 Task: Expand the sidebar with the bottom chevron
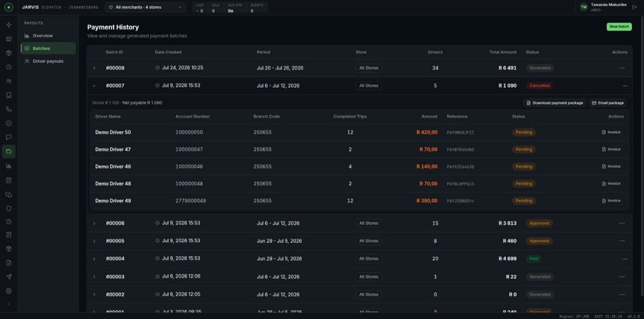9,304
